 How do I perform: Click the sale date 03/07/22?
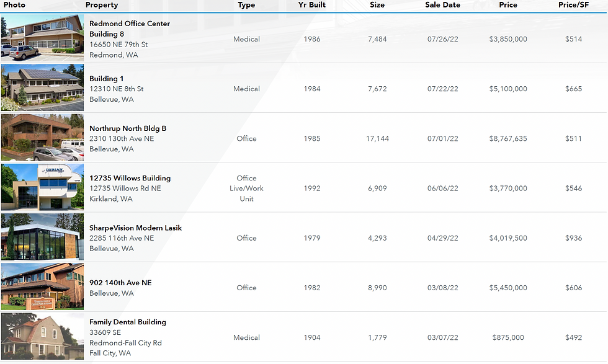pos(442,337)
